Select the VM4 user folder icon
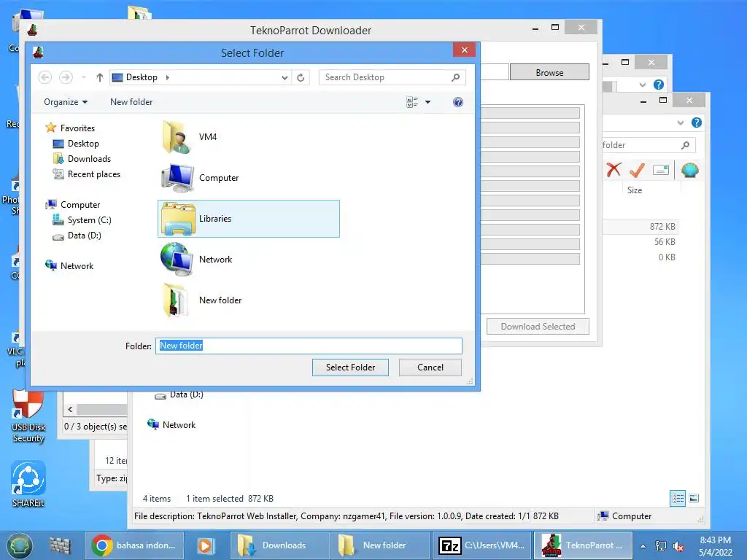This screenshot has width=747, height=560. coord(177,137)
